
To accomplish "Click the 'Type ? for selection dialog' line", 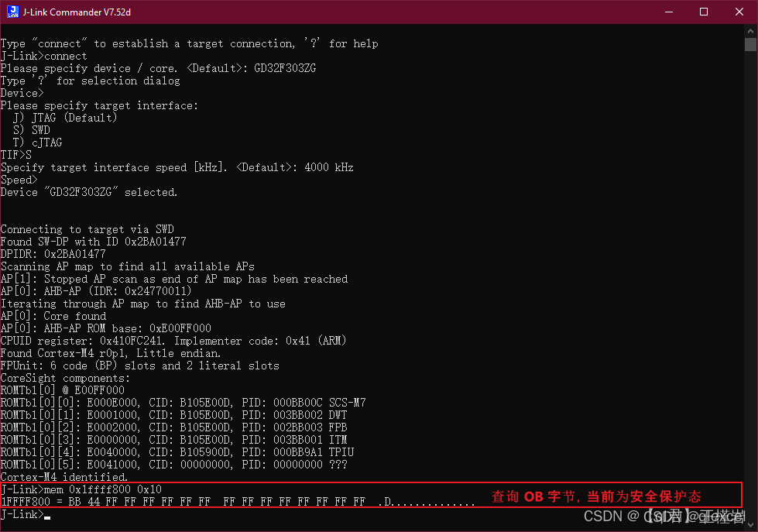I will [91, 81].
